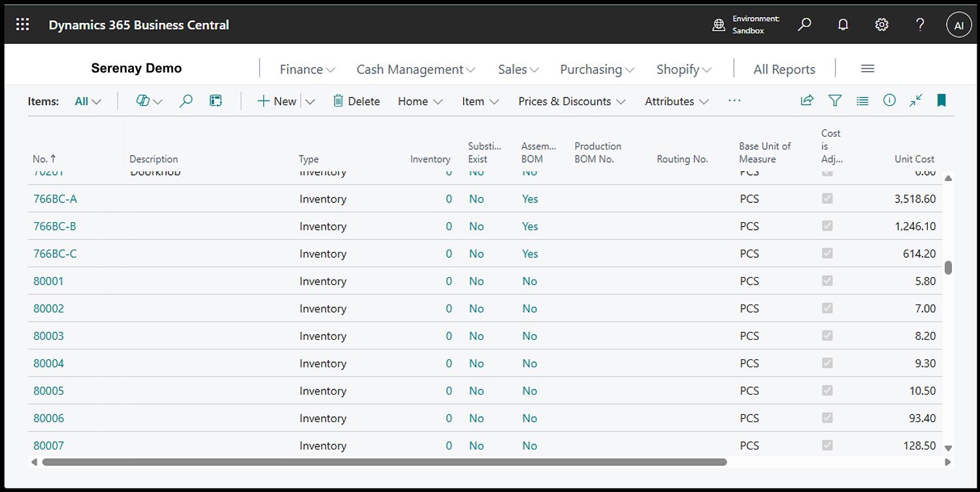Viewport: 980px width, 492px height.
Task: Click the horizontal scrollbar left arrow
Action: point(34,462)
